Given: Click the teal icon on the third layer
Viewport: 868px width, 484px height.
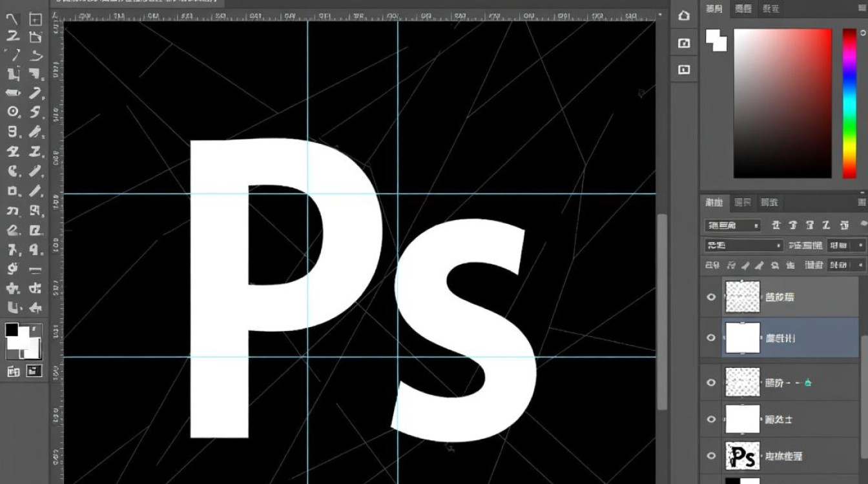Looking at the screenshot, I should coord(807,383).
